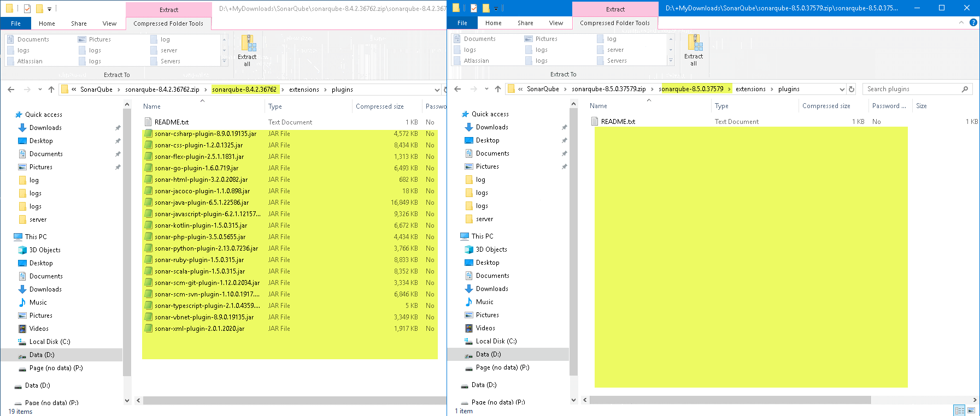This screenshot has height=416, width=980.
Task: Select sonar-scm-git-plugin-1.12.0.2034.jar
Action: coord(207,283)
